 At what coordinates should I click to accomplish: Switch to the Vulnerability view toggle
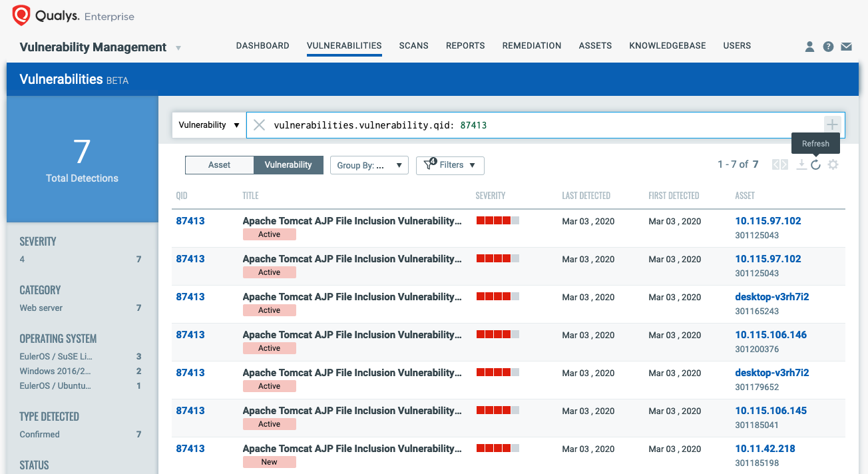click(288, 164)
